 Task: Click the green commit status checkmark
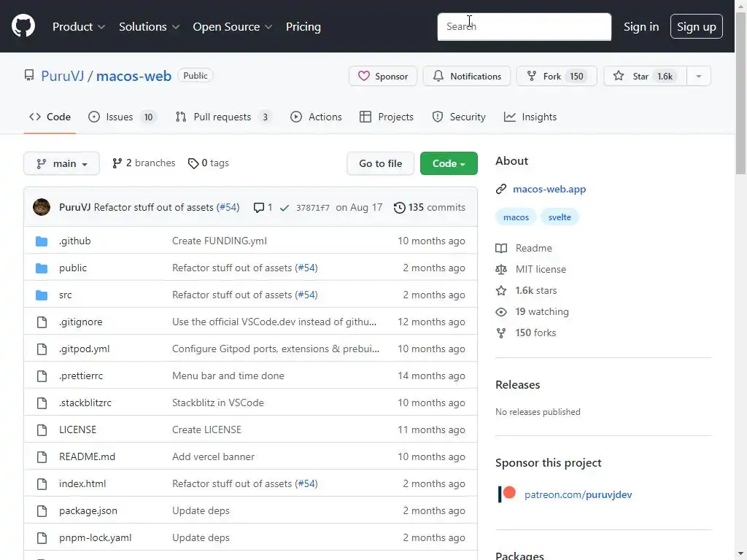[x=285, y=208]
